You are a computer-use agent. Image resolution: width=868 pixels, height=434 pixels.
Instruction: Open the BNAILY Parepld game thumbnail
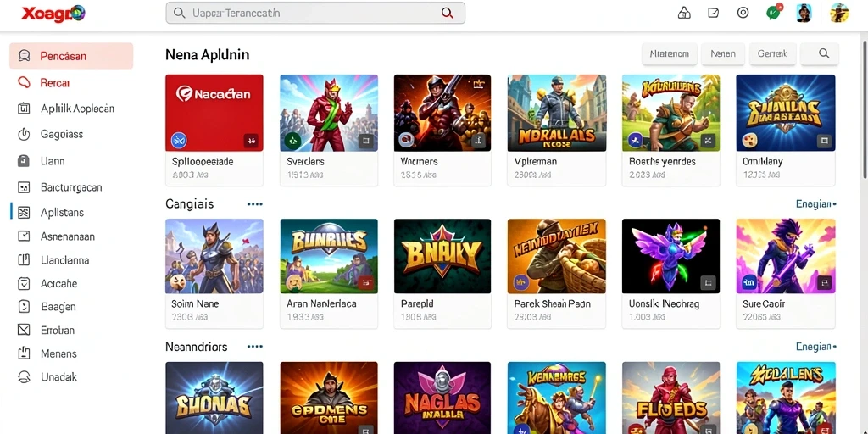442,256
